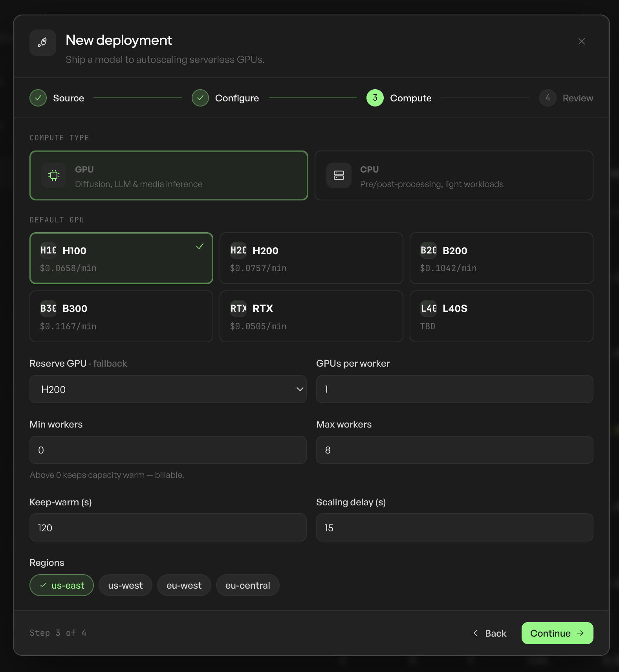The width and height of the screenshot is (619, 672).
Task: Jump to the Review step
Action: tap(578, 98)
